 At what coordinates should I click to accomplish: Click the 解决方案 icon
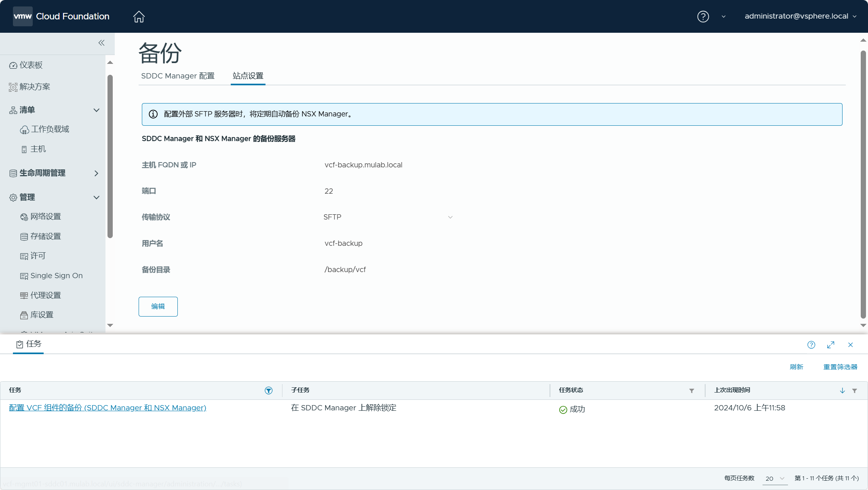(x=13, y=87)
